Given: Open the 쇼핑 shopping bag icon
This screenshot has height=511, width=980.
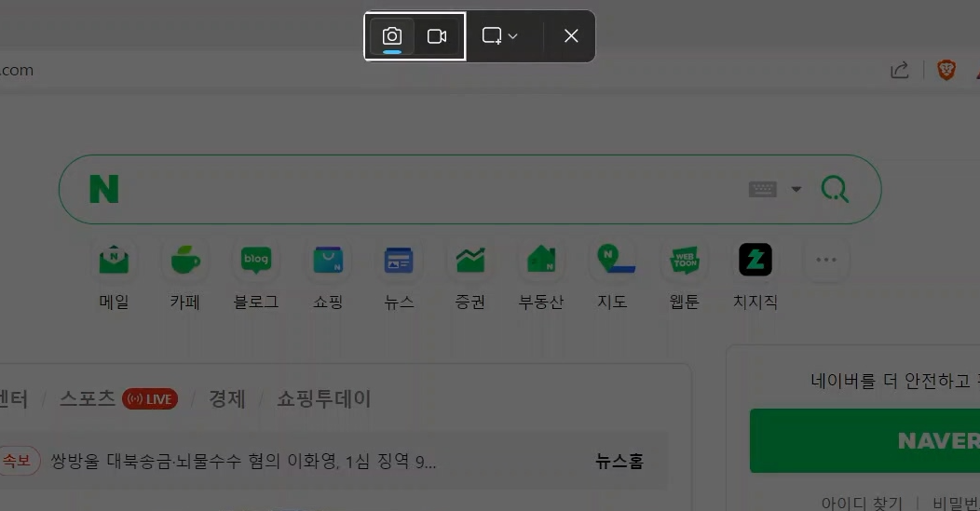Looking at the screenshot, I should pos(328,260).
